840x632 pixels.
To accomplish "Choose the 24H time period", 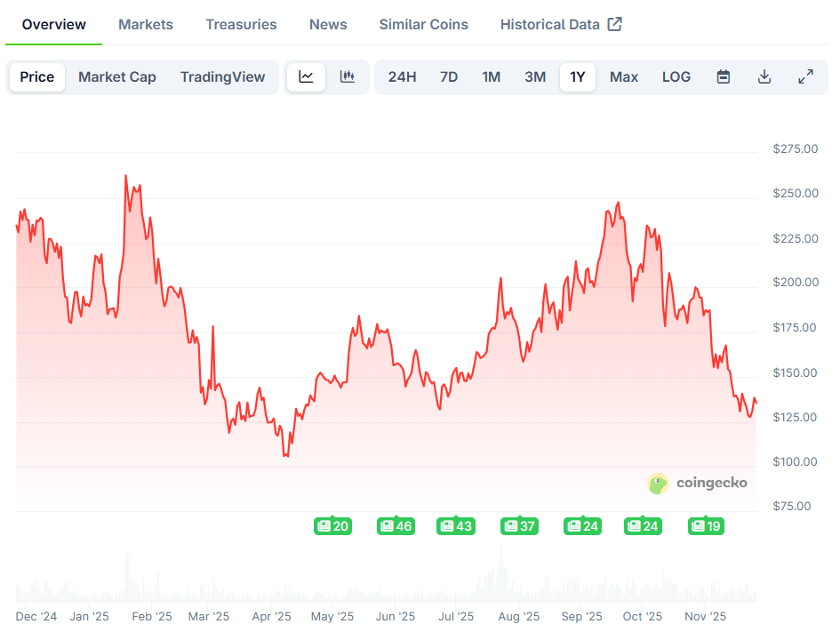I will pyautogui.click(x=403, y=77).
